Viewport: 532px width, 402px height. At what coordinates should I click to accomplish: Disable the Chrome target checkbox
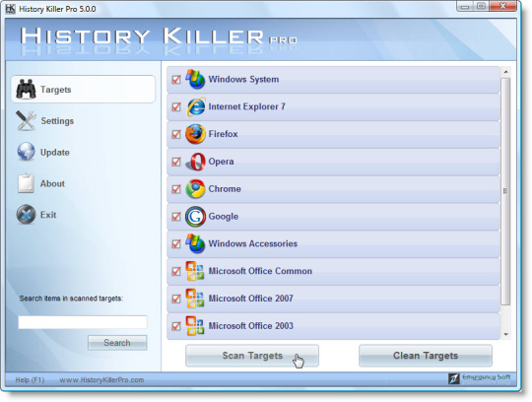point(176,189)
